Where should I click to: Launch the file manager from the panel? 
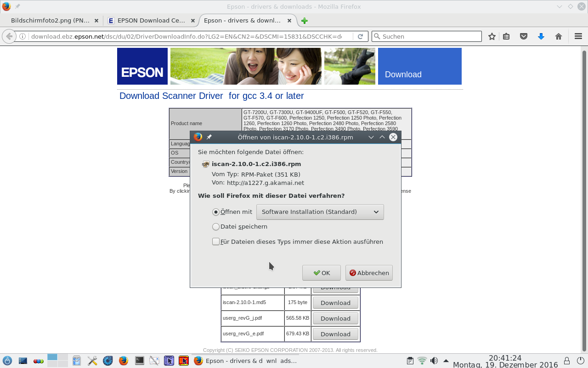click(77, 361)
